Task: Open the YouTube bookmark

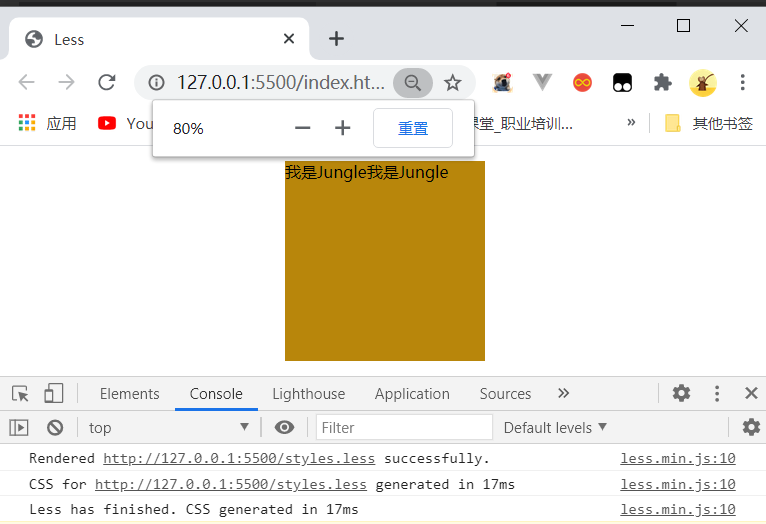Action: pyautogui.click(x=126, y=123)
